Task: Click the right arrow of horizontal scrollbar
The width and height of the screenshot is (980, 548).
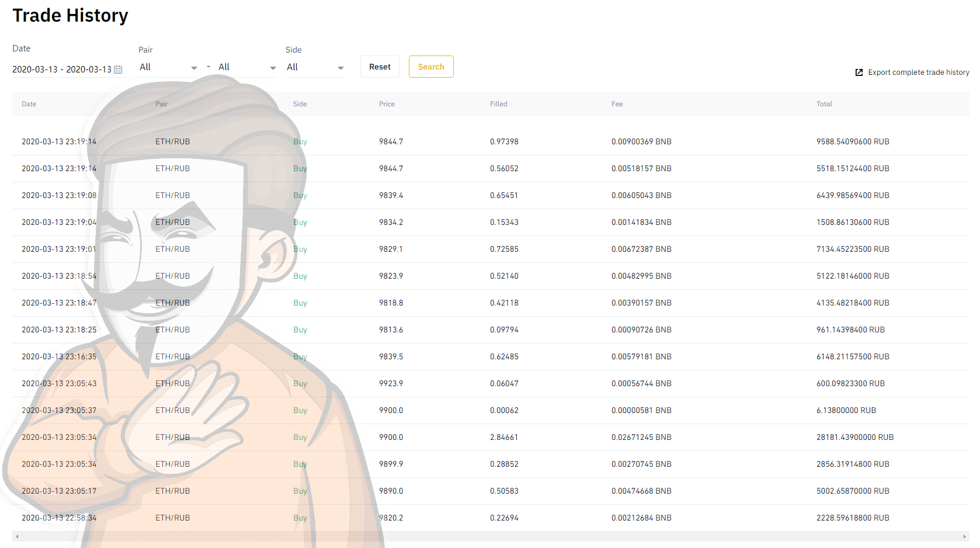Action: [964, 536]
